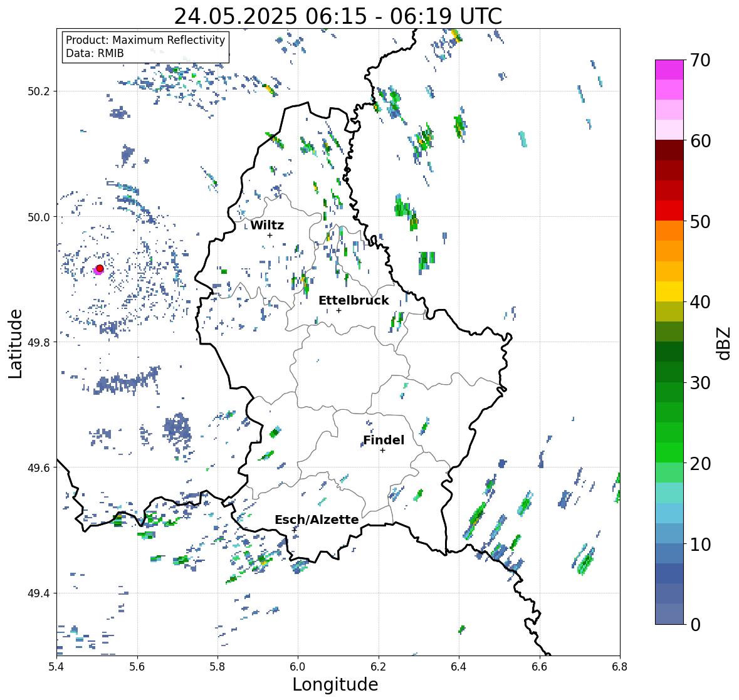Click the cross marker below Findel
739x700 pixels.
383,451
